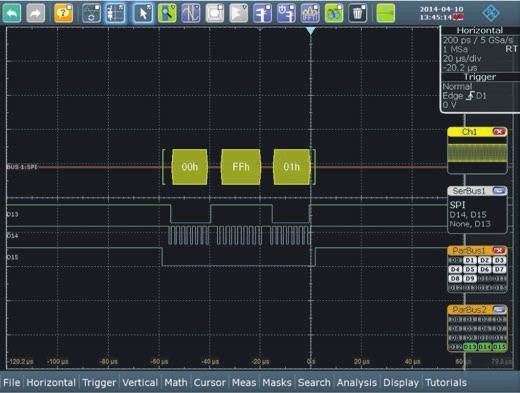Click the blue button on SerBus1 header

[x=499, y=191]
